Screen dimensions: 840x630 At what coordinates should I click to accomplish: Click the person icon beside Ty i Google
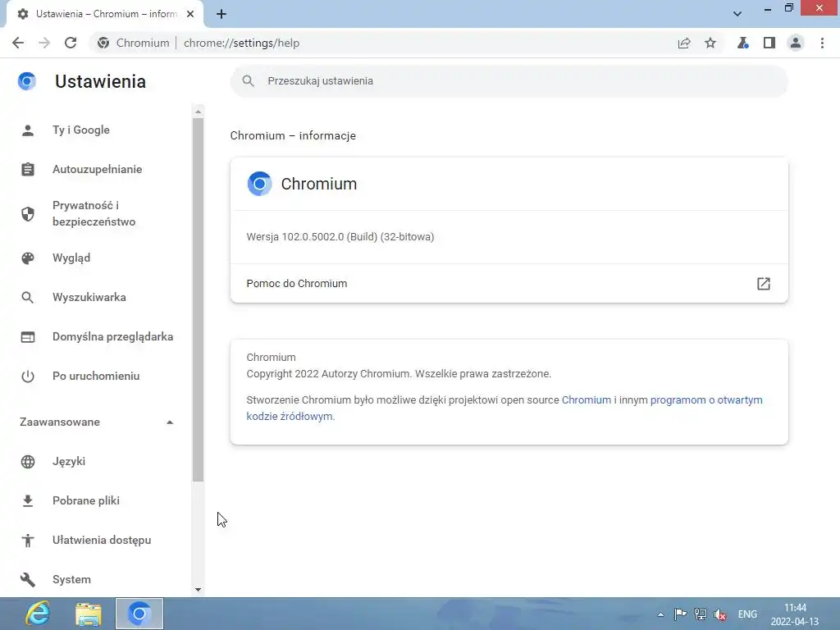pos(27,130)
